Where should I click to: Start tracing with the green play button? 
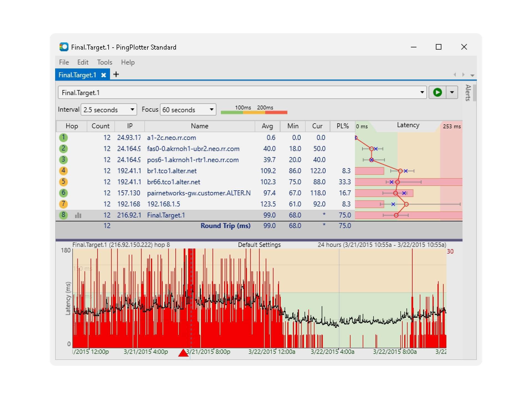pos(438,92)
